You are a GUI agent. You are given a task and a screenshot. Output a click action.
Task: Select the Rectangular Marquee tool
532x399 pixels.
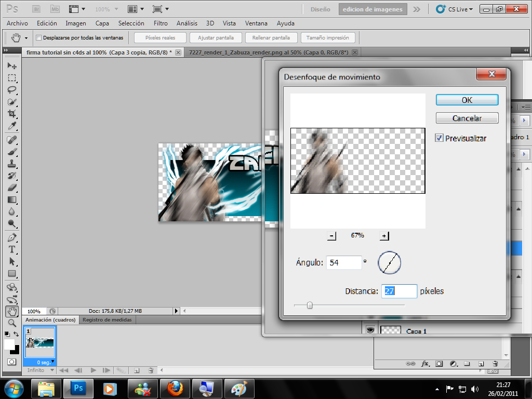[12, 78]
